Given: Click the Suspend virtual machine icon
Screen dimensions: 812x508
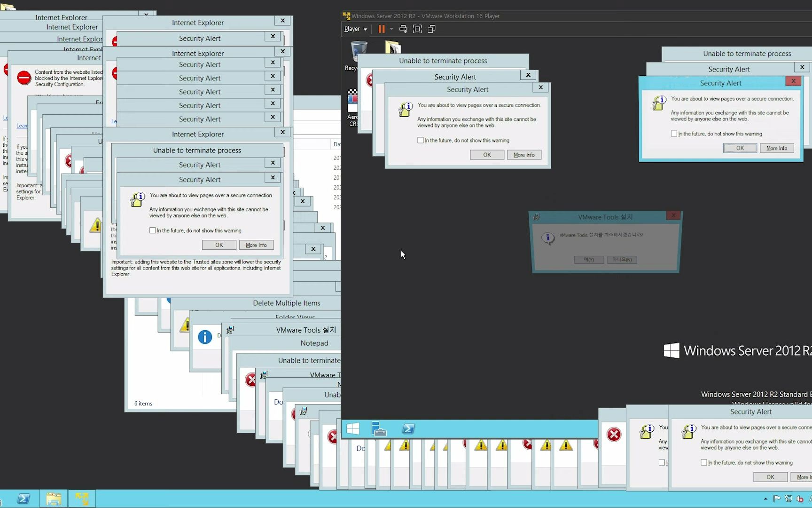Looking at the screenshot, I should (382, 29).
